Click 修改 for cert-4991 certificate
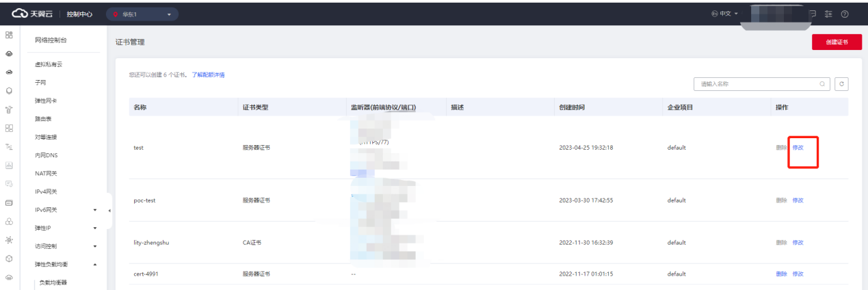 (798, 274)
